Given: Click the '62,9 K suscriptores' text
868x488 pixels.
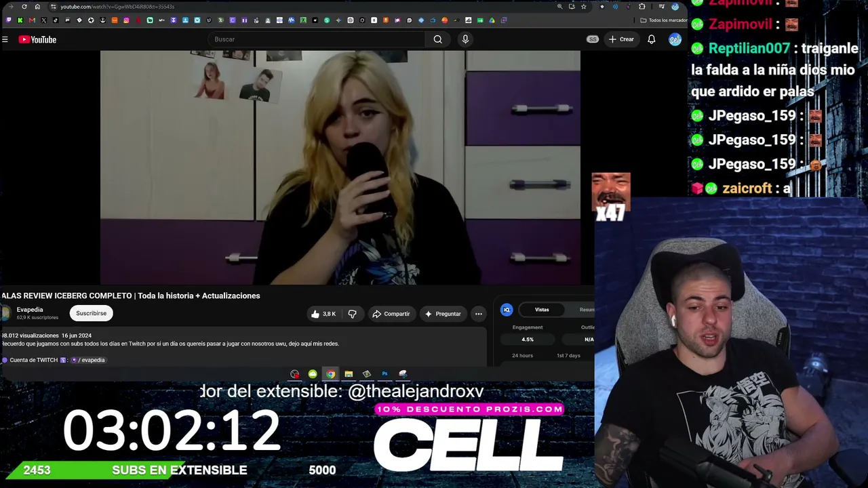Looking at the screenshot, I should [37, 317].
